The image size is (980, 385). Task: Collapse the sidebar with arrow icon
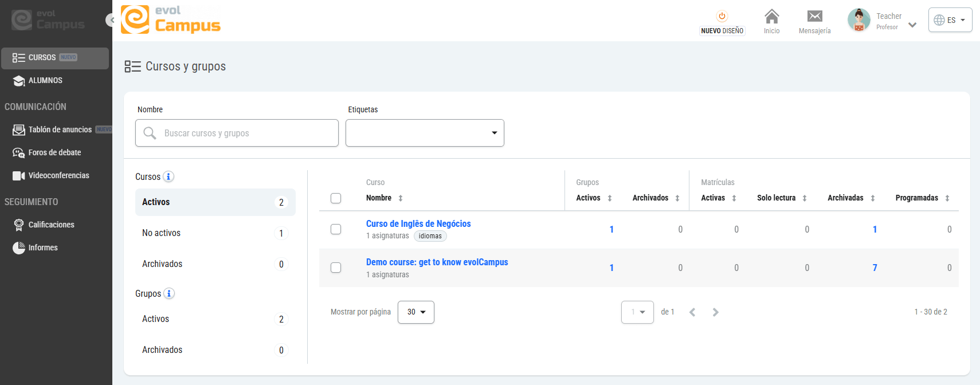pos(111,20)
